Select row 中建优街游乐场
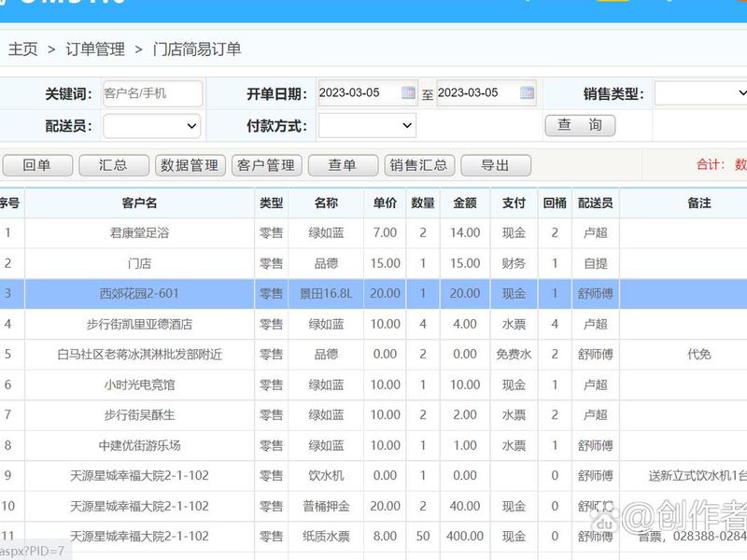This screenshot has height=560, width=747. coord(373,445)
